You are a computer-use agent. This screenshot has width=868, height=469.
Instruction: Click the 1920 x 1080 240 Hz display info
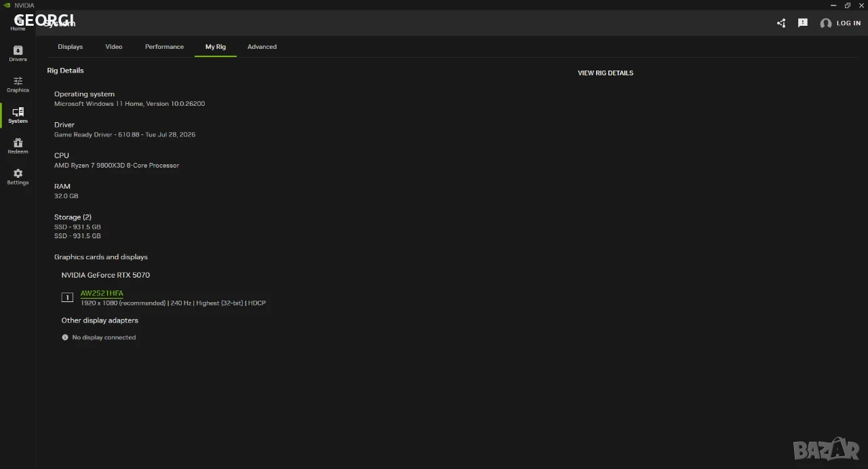pos(173,303)
